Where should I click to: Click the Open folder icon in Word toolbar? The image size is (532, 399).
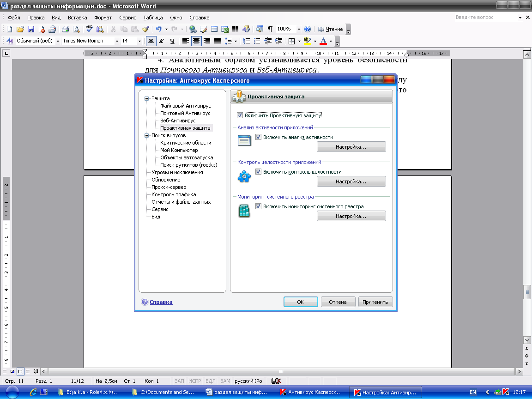20,29
